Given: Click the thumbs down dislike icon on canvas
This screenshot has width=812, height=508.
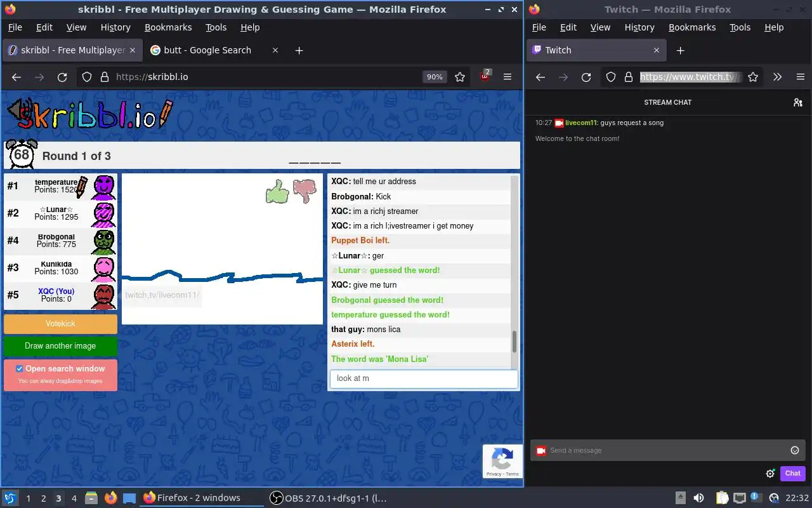Looking at the screenshot, I should (x=304, y=191).
